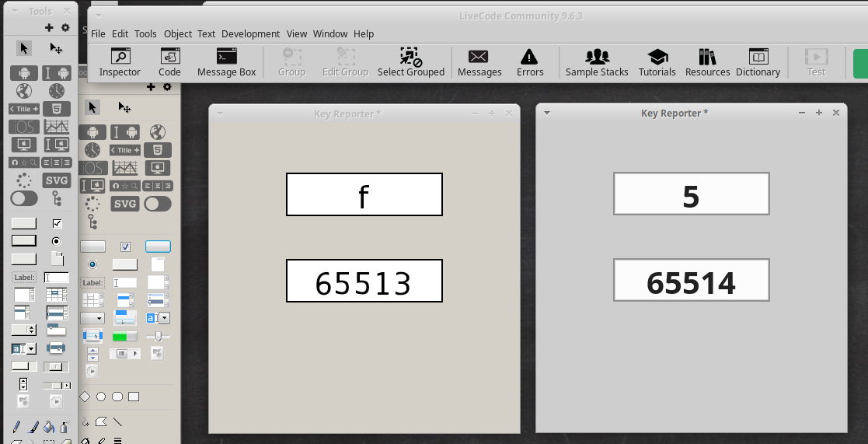
Task: Select the combo box control in beige palette
Action: pyautogui.click(x=158, y=318)
